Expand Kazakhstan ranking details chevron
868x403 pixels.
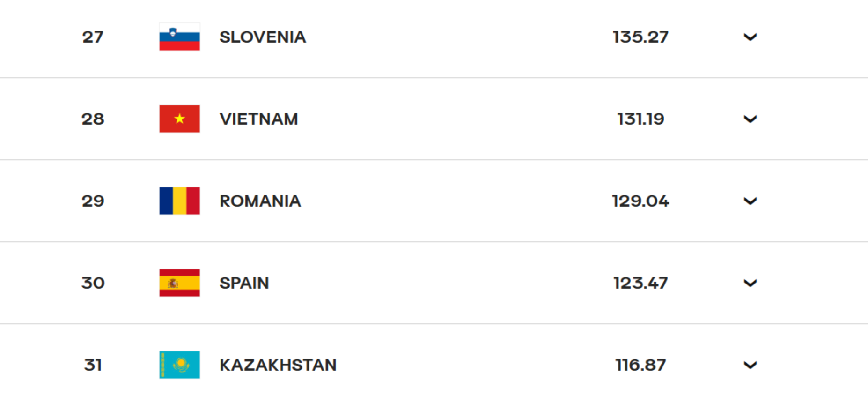click(750, 365)
